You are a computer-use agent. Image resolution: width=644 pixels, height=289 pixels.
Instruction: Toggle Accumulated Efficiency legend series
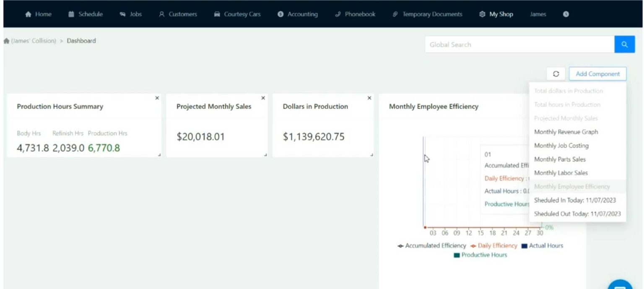click(432, 246)
